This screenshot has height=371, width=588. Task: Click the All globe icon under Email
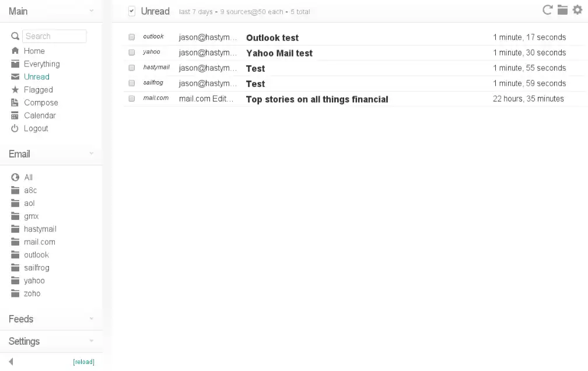15,177
